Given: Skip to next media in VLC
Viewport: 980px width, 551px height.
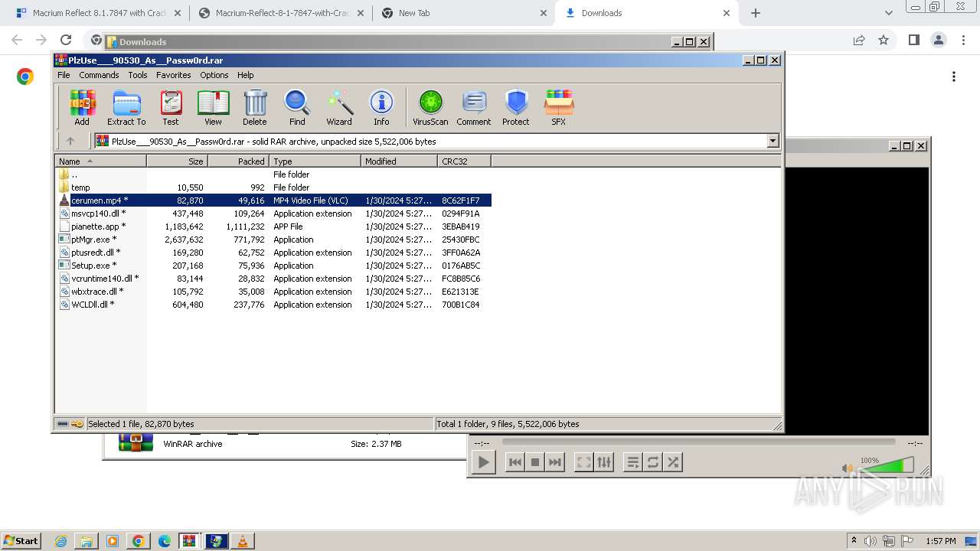Looking at the screenshot, I should (x=555, y=462).
